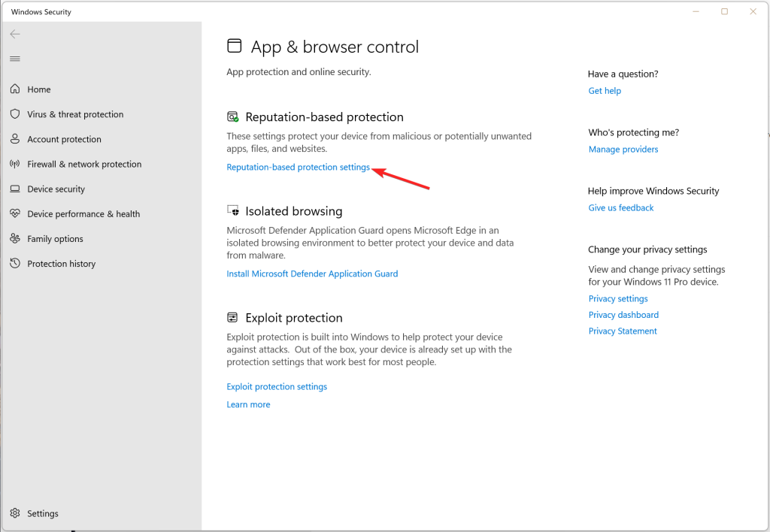Screen dimensions: 770x532
Task: Click the Account protection person icon
Action: coord(15,139)
